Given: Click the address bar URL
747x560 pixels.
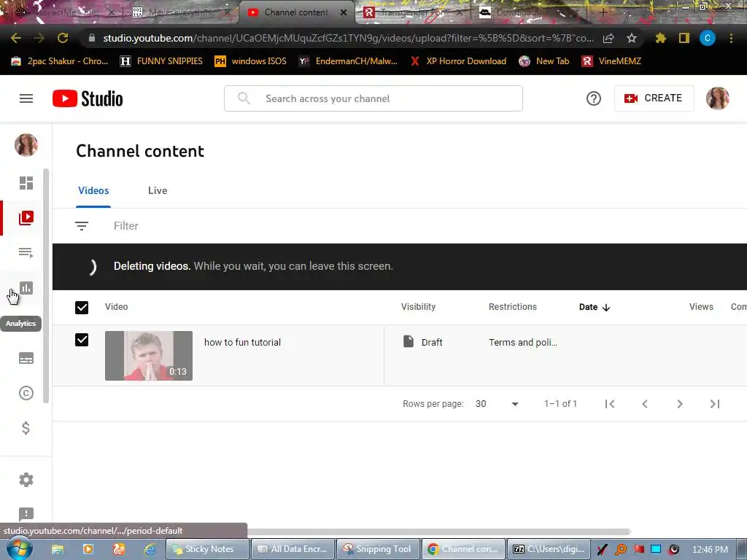Looking at the screenshot, I should tap(348, 38).
